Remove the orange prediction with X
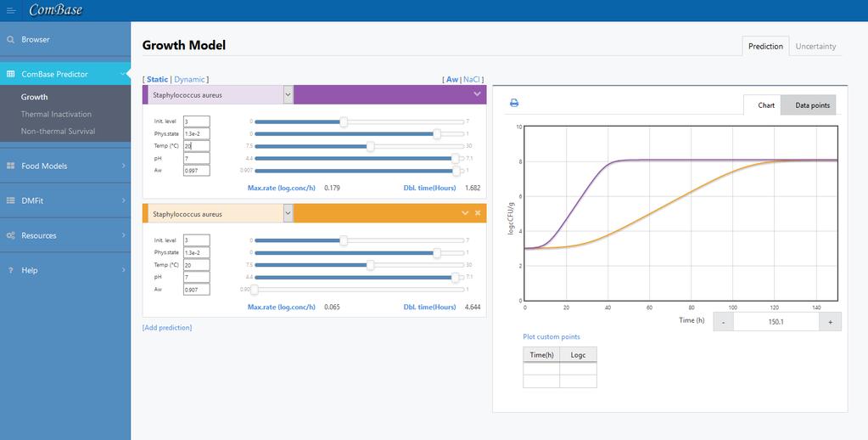Image resolution: width=868 pixels, height=440 pixels. click(478, 213)
